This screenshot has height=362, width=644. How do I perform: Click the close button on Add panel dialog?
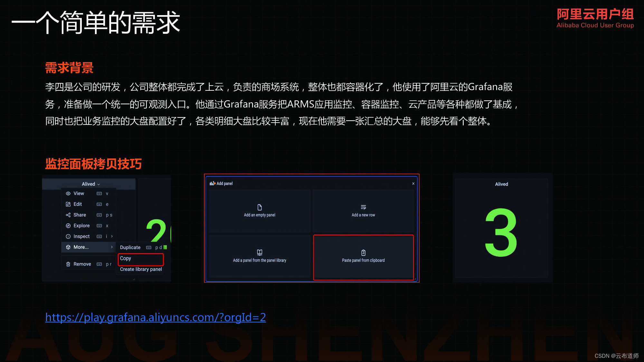[412, 183]
